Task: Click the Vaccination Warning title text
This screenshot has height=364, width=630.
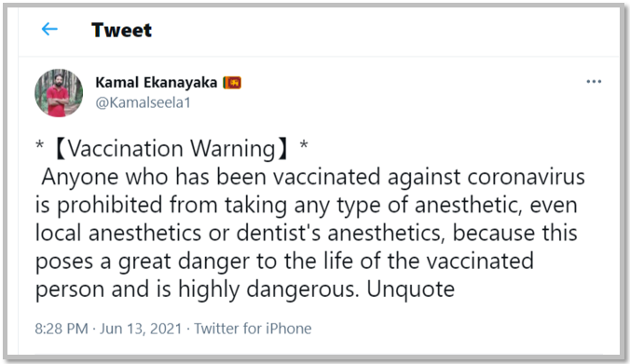Action: point(171,149)
